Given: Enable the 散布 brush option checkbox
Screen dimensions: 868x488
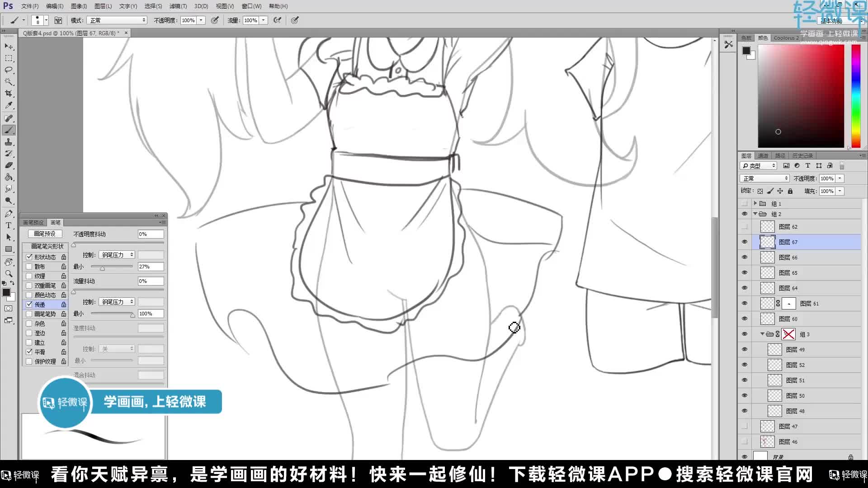Looking at the screenshot, I should (29, 266).
